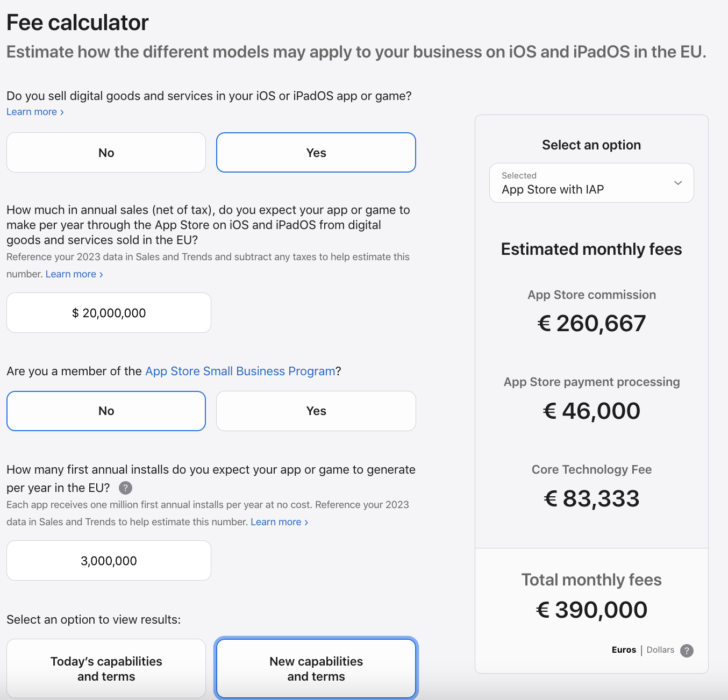Select No for selling digital goods
728x700 pixels.
[106, 153]
